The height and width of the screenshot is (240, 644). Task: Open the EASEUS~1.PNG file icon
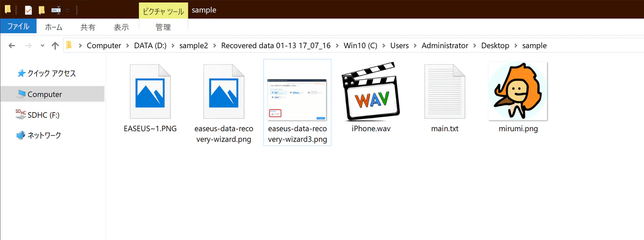150,92
